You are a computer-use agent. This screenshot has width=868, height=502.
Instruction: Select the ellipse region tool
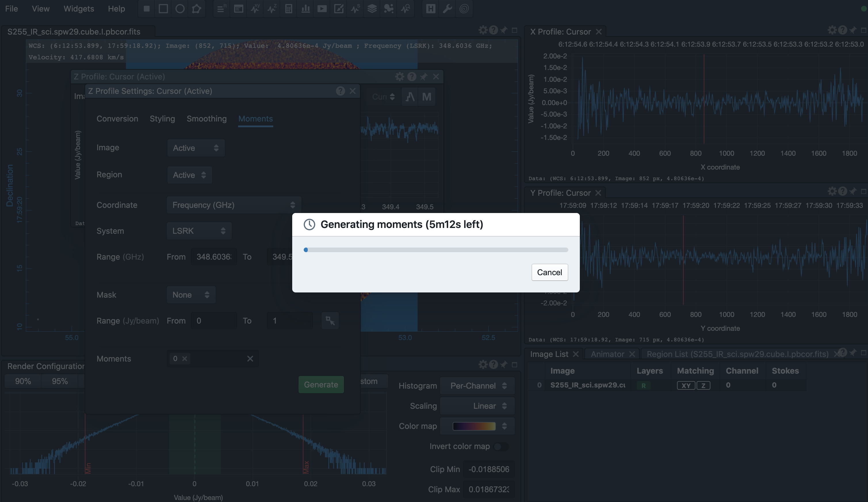click(180, 9)
